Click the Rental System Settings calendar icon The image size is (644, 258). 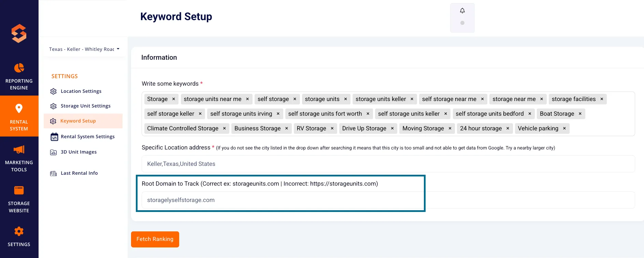pyautogui.click(x=54, y=137)
